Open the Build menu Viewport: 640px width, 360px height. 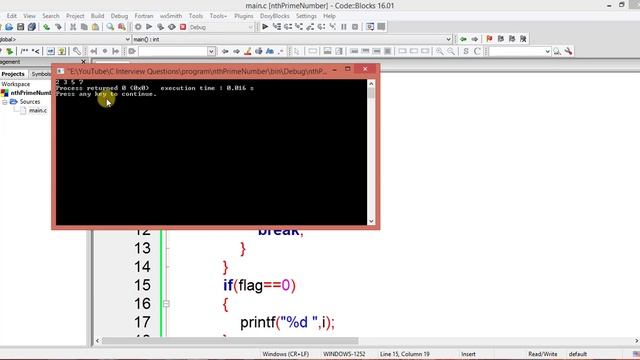pyautogui.click(x=97, y=16)
